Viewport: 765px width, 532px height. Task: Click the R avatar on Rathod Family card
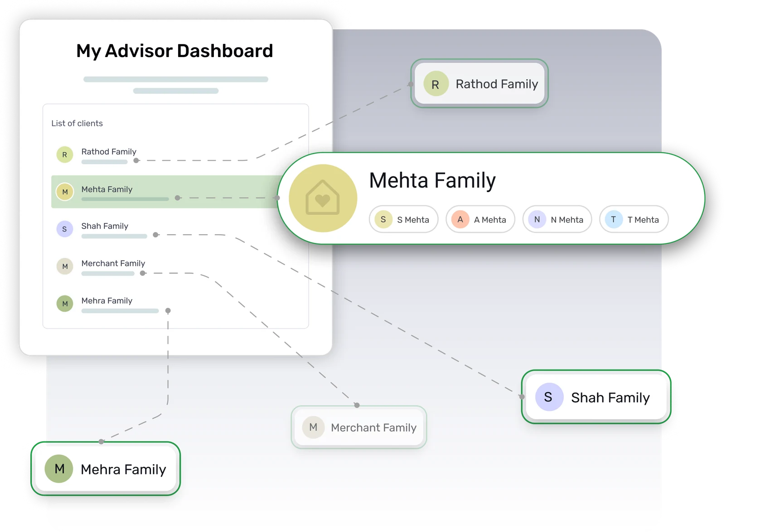pos(436,84)
